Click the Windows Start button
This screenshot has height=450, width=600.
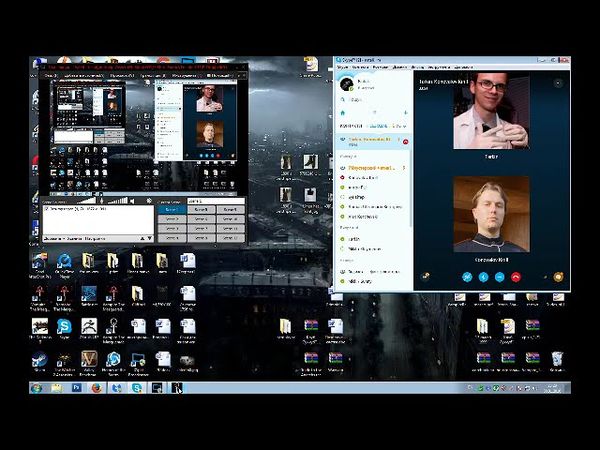click(36, 388)
